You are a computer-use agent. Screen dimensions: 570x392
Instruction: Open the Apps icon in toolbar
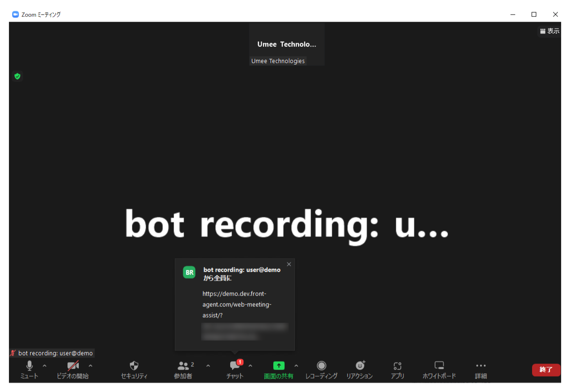click(397, 366)
